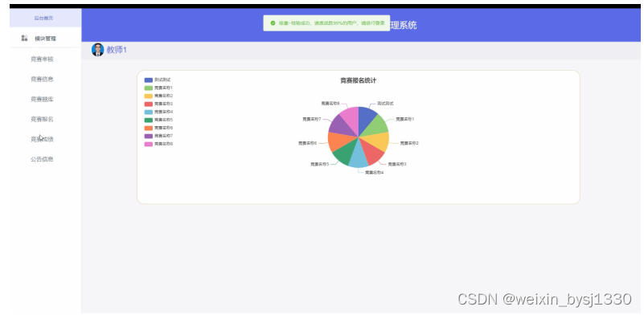Toggle 竞赛名称3 entry in chart legend
The image size is (644, 315).
[158, 104]
